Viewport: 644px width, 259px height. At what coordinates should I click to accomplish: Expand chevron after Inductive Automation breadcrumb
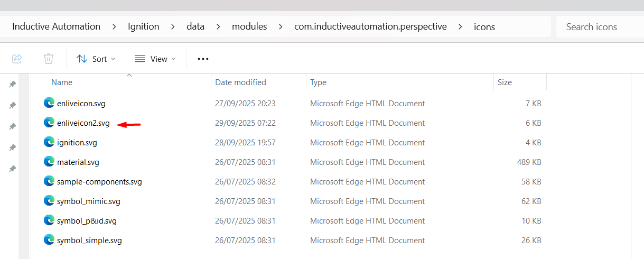(x=114, y=26)
